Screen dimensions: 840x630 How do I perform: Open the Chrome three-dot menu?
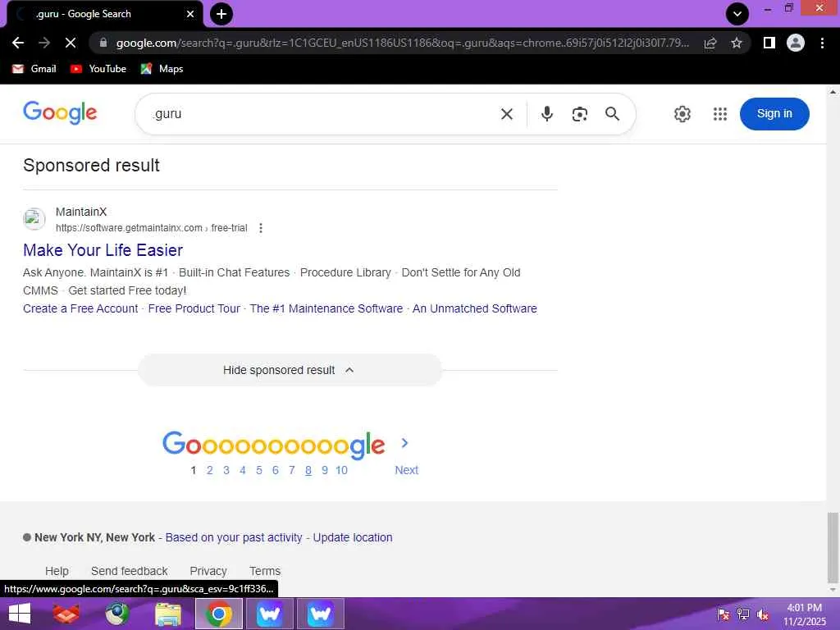[822, 43]
